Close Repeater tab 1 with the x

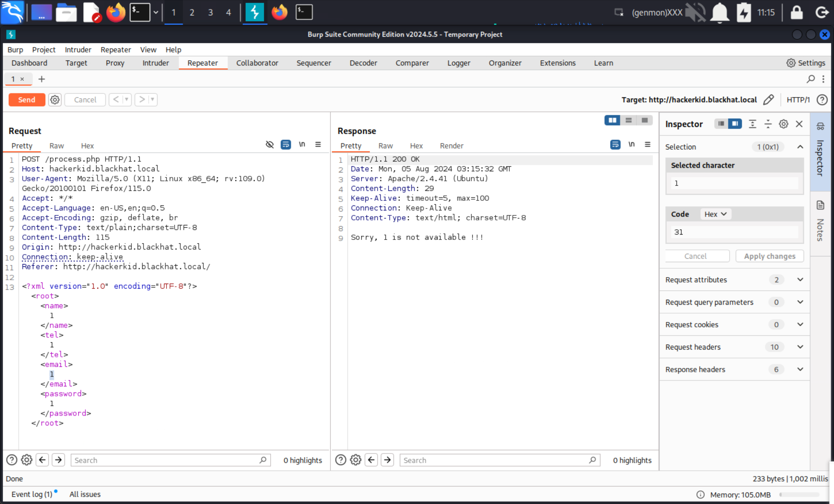point(22,79)
